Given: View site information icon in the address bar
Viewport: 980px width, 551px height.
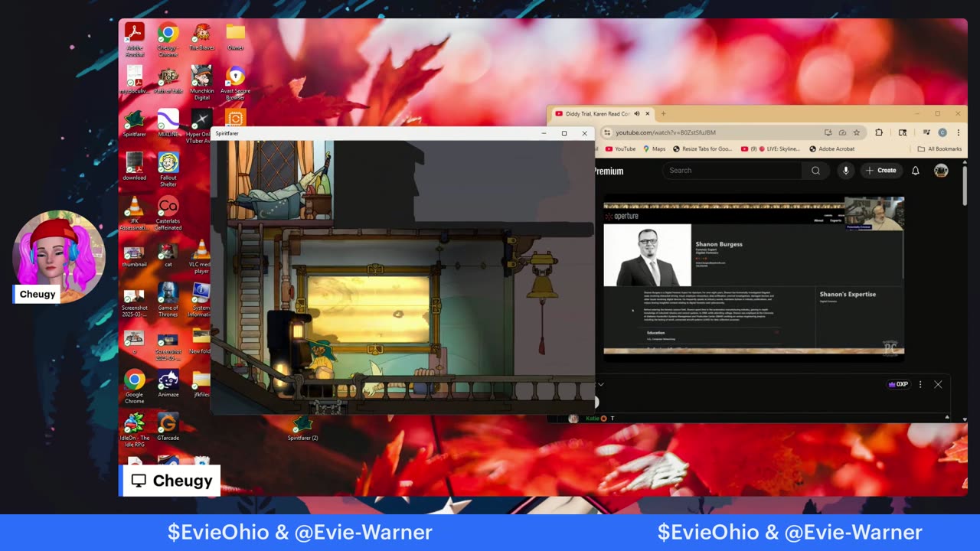Looking at the screenshot, I should (607, 132).
